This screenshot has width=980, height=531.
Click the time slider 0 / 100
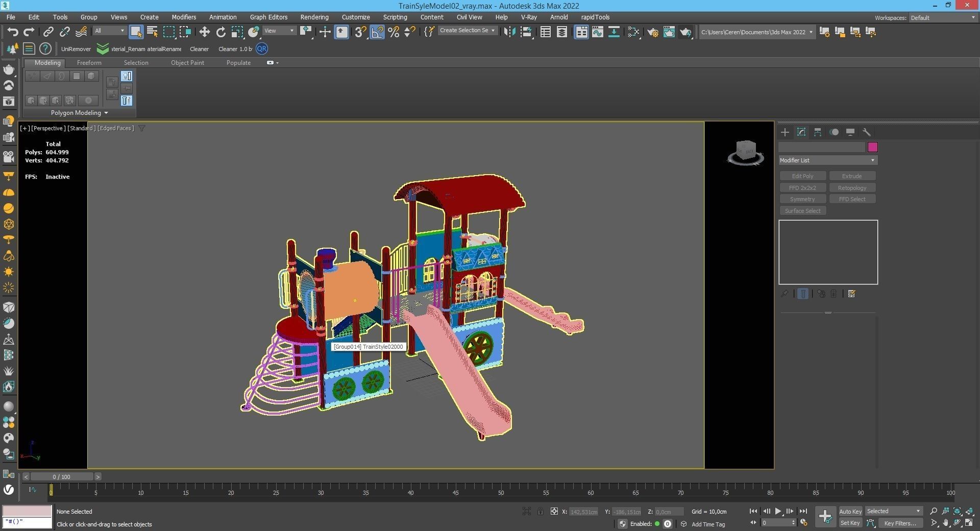pyautogui.click(x=62, y=477)
